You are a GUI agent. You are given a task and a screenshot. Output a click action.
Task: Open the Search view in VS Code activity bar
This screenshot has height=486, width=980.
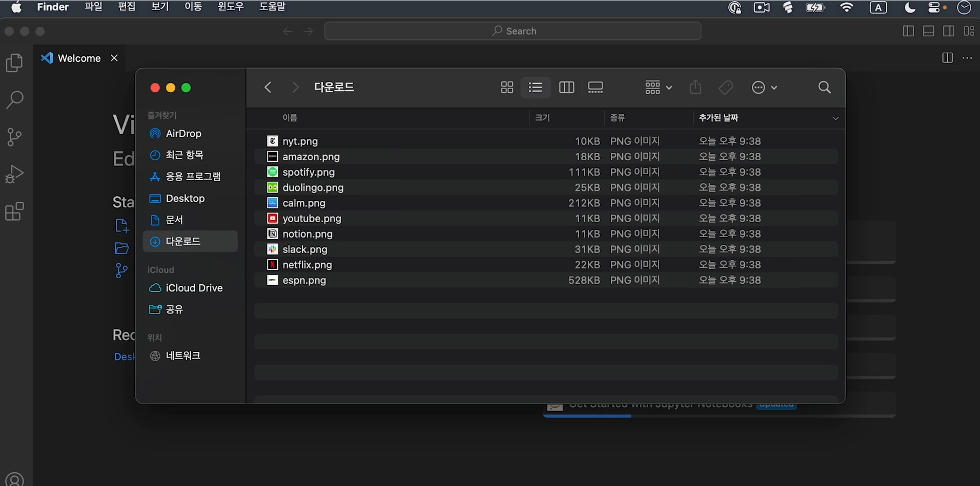tap(14, 99)
